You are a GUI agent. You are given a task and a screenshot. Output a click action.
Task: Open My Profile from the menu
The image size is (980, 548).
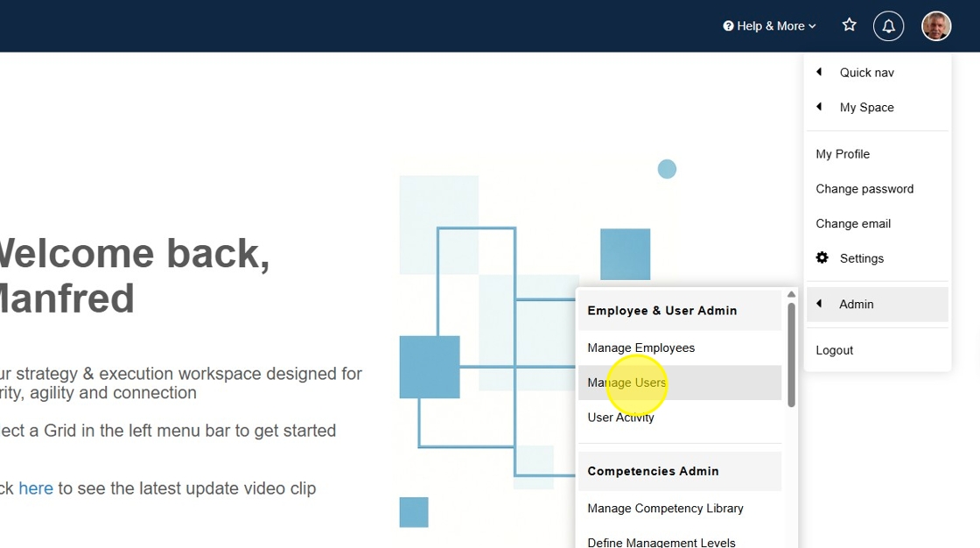(843, 154)
